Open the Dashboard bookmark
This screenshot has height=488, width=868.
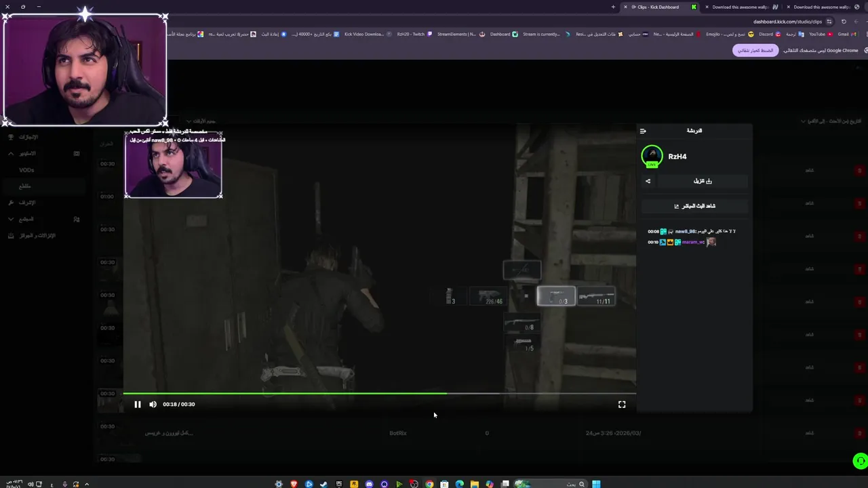click(x=504, y=34)
